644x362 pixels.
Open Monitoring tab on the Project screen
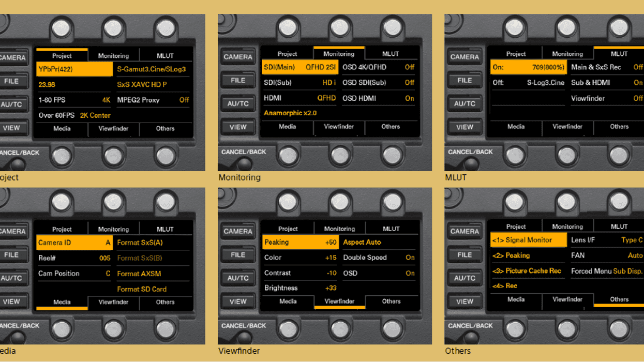tap(113, 55)
